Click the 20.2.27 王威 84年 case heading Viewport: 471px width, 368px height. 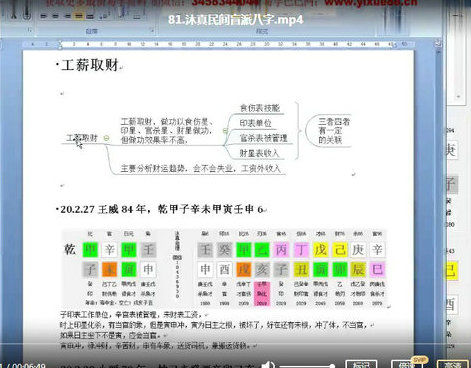[161, 209]
